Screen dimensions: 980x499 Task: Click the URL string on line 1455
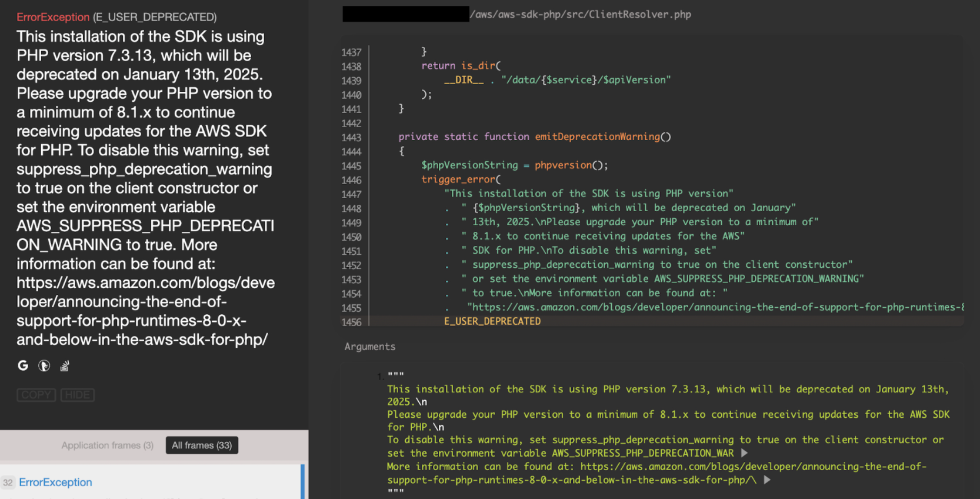(715, 307)
